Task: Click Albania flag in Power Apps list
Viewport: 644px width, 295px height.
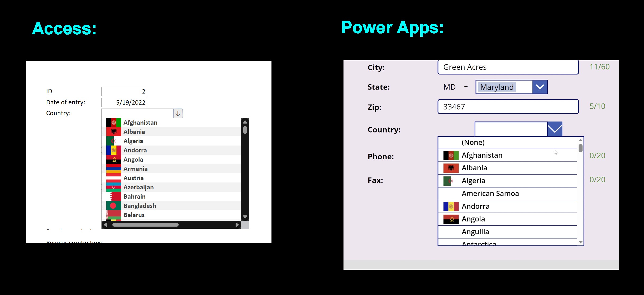Action: (451, 168)
